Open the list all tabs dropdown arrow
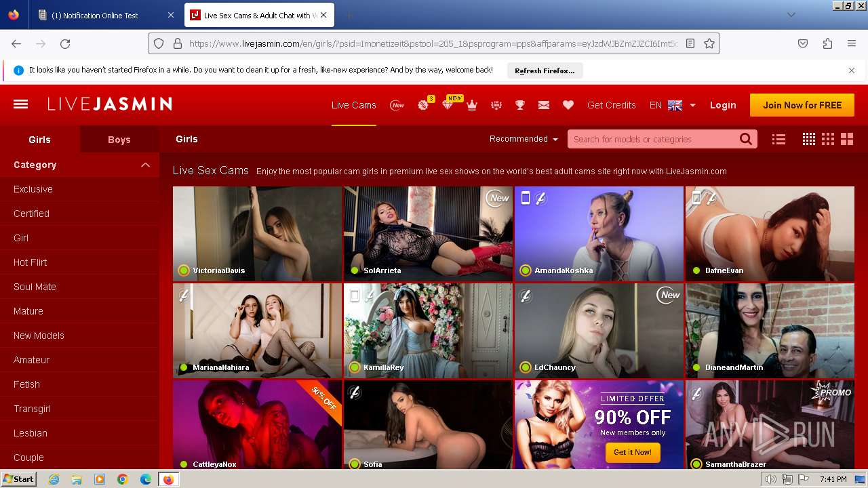868x488 pixels. (x=791, y=15)
